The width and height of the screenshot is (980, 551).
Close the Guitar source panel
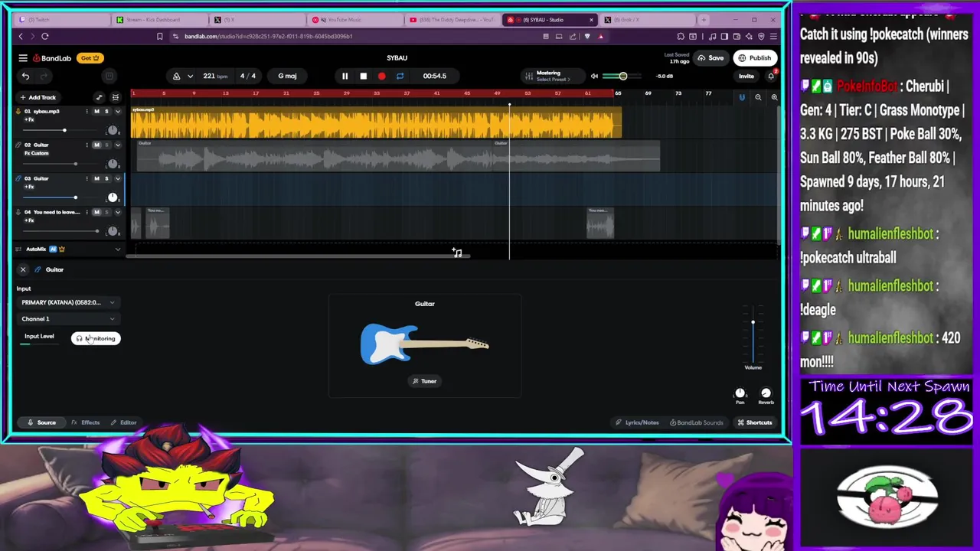(23, 269)
